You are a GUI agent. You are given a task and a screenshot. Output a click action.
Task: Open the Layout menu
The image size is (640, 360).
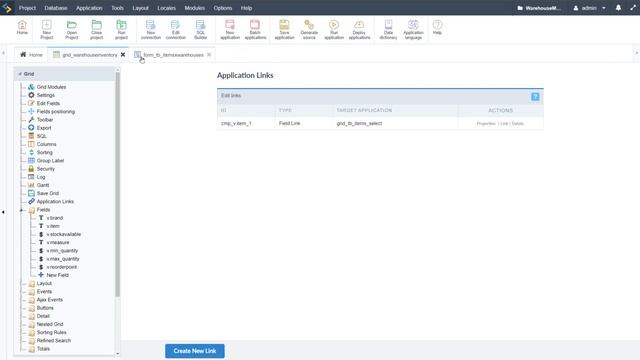[140, 8]
